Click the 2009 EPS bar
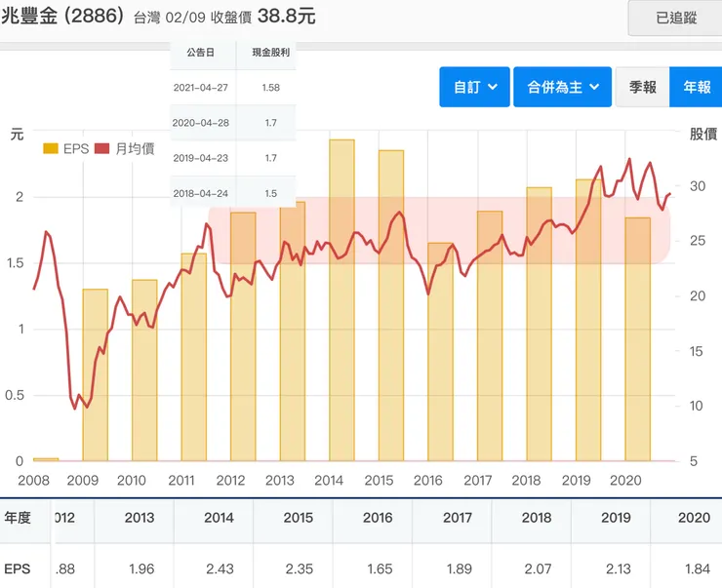This screenshot has width=722, height=588. click(96, 375)
